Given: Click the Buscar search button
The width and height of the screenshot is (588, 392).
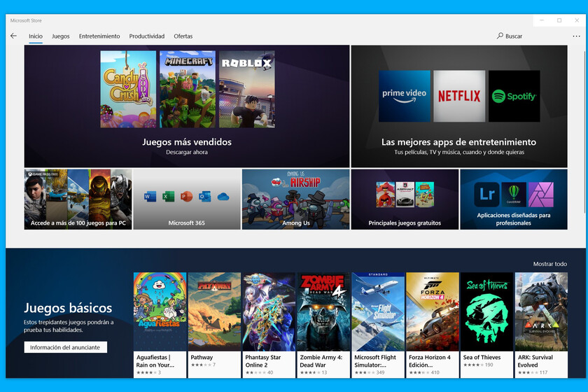Looking at the screenshot, I should 510,36.
